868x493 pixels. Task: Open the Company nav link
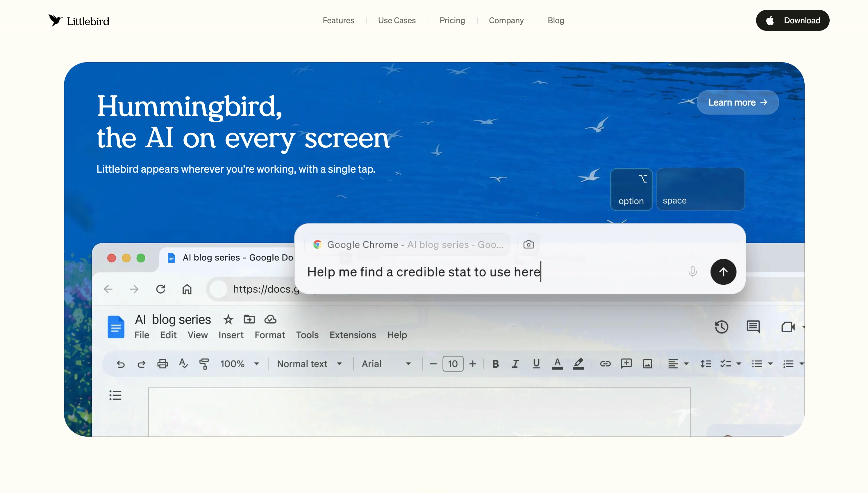506,20
